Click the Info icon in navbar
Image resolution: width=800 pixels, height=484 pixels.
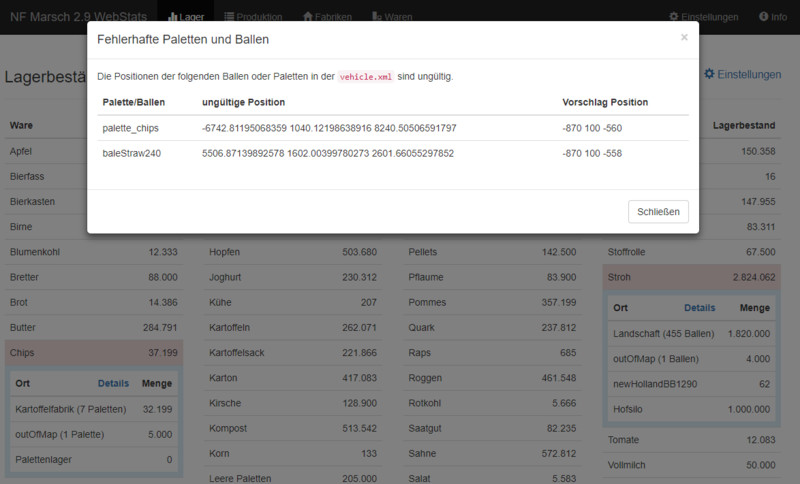772,17
